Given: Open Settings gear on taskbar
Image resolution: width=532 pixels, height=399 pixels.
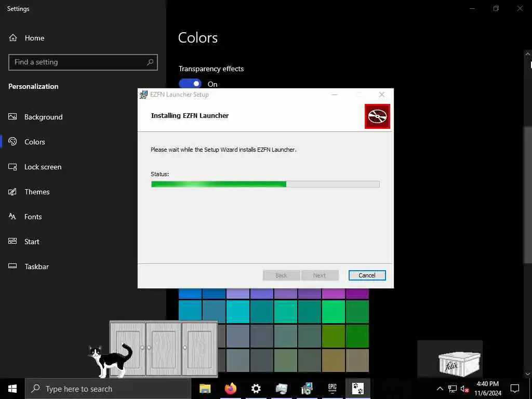Looking at the screenshot, I should pos(256,389).
